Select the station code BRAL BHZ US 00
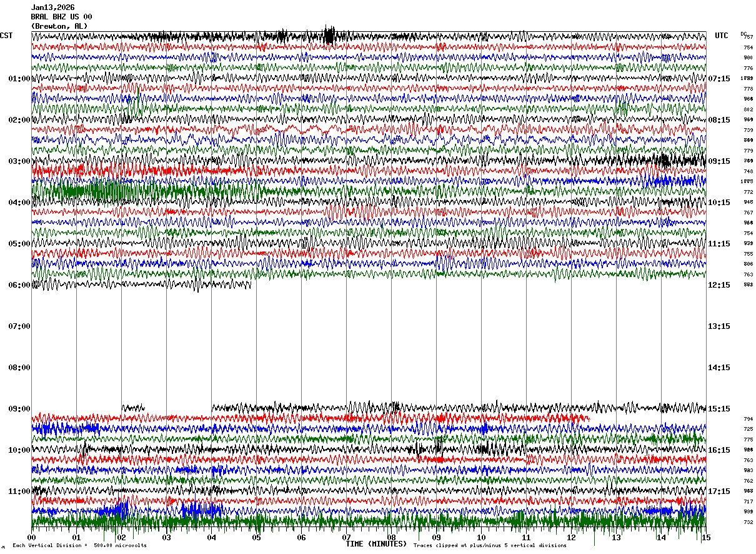 tap(61, 17)
